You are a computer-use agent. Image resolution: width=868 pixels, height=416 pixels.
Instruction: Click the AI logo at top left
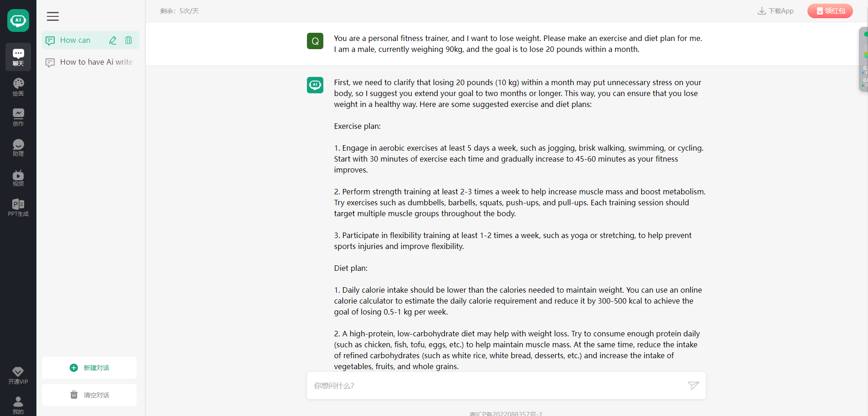tap(18, 20)
